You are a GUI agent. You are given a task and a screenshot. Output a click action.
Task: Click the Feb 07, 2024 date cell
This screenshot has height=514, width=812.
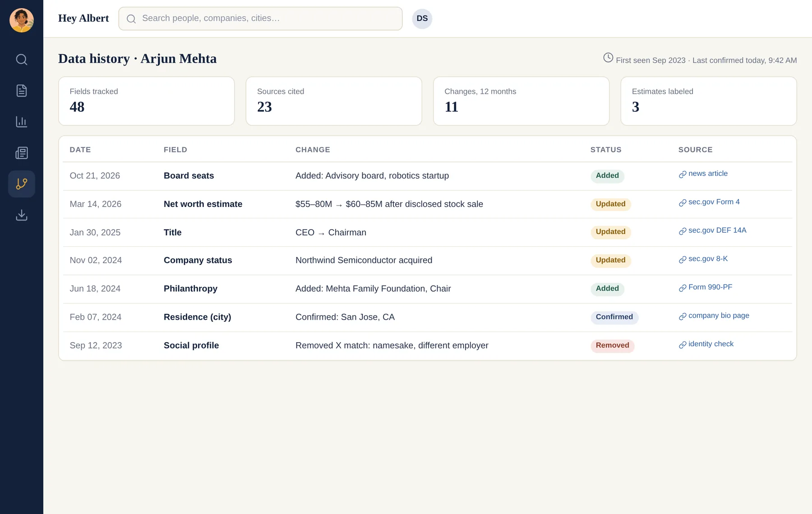coord(96,317)
